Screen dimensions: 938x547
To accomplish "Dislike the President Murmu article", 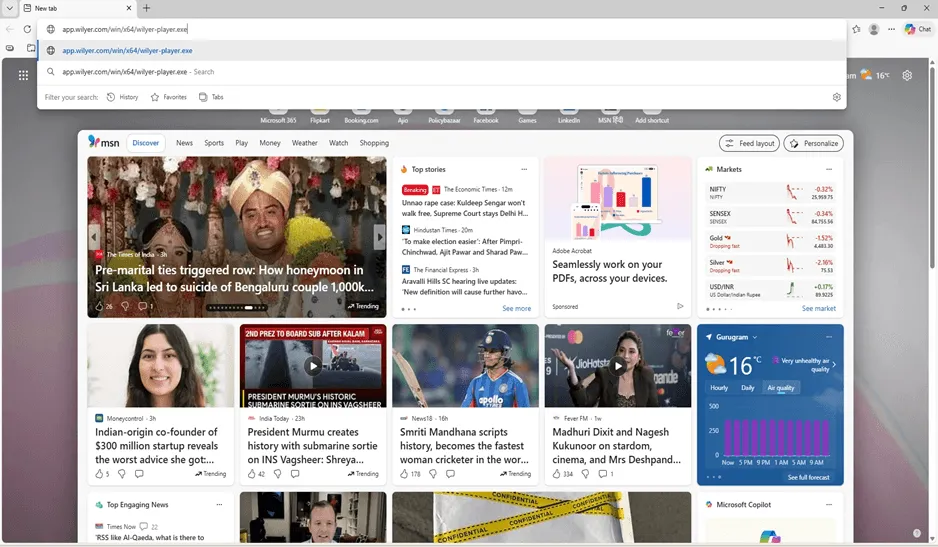I will click(x=277, y=473).
